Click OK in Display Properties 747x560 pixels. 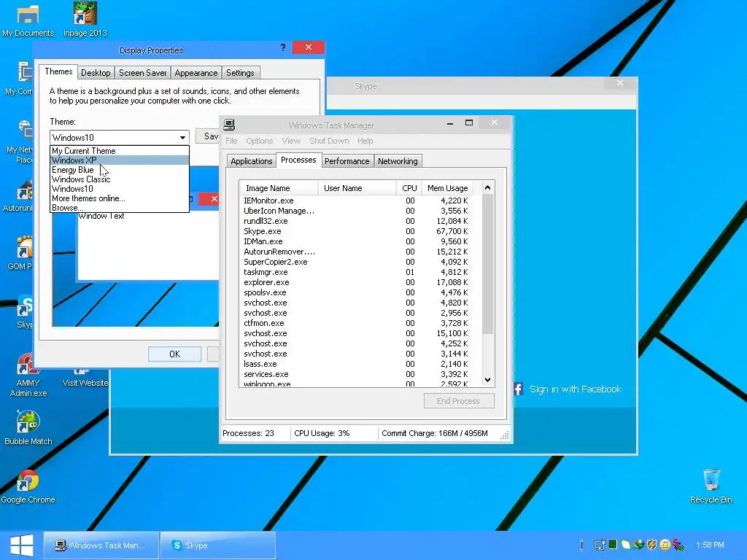(175, 354)
